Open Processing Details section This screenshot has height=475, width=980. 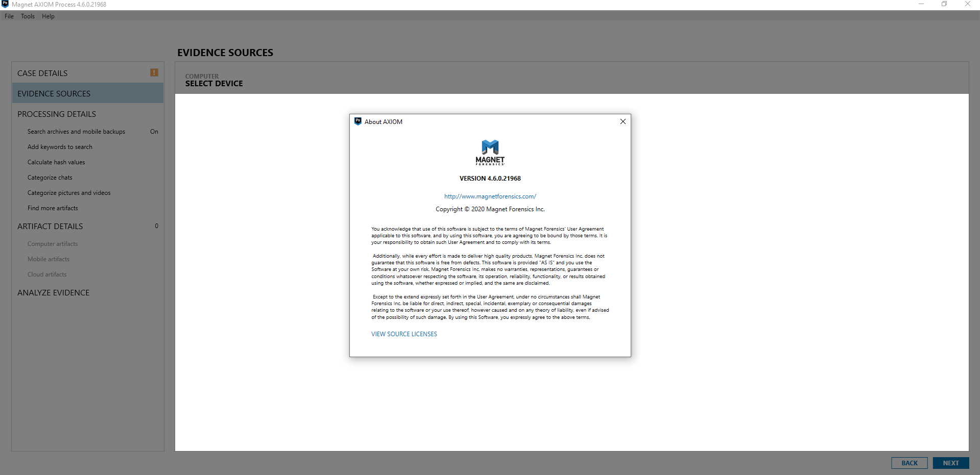point(88,114)
